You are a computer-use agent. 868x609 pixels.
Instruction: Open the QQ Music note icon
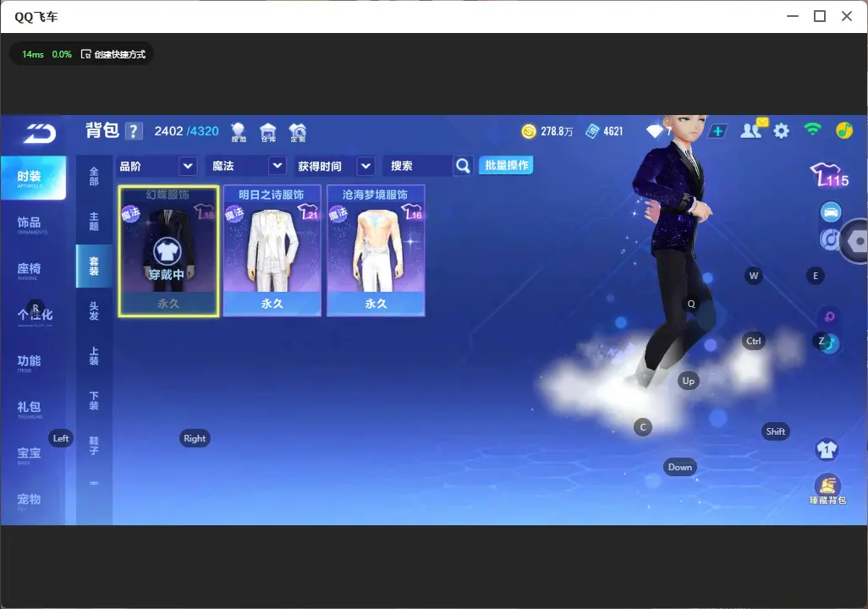pyautogui.click(x=843, y=130)
